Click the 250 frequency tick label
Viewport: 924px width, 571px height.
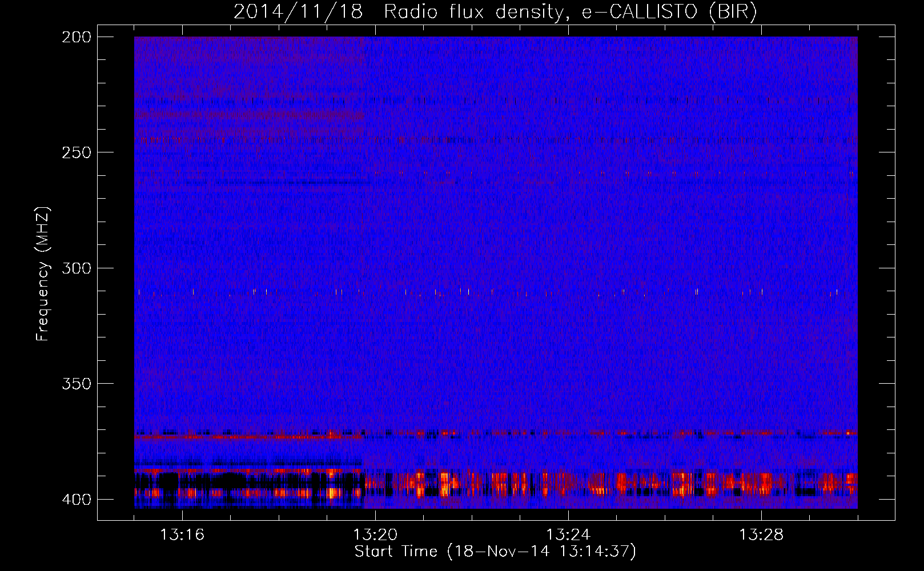click(x=76, y=152)
